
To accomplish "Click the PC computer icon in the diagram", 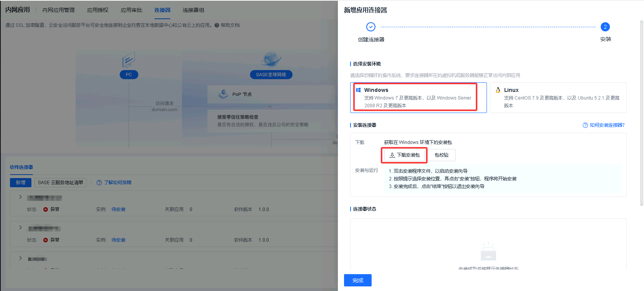I will 128,60.
